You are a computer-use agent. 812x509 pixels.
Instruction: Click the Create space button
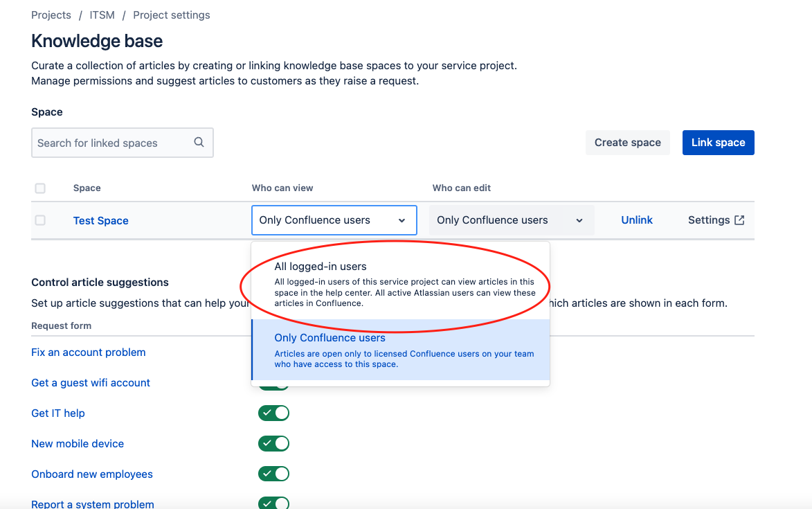(x=628, y=143)
